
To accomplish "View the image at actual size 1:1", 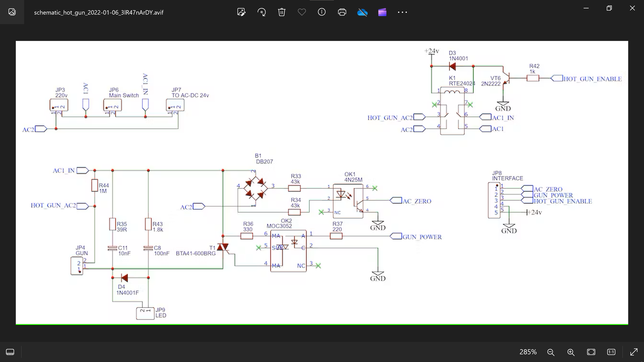I will (611, 352).
